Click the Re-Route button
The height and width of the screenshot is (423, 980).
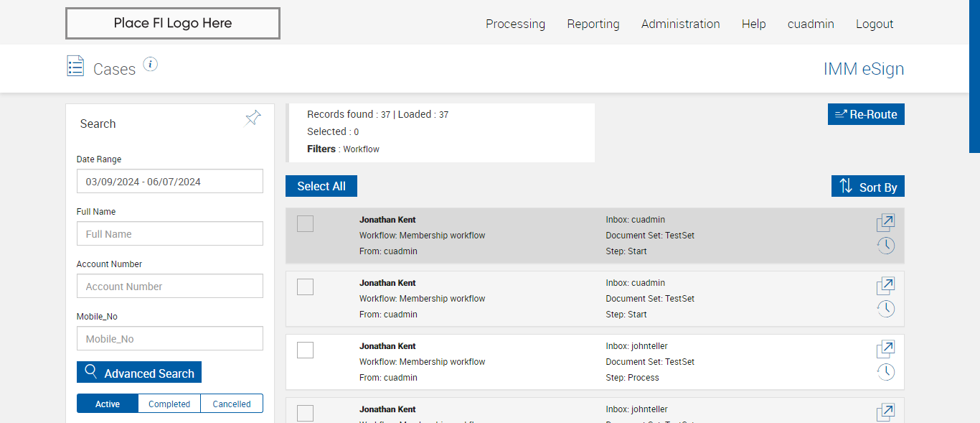[866, 114]
